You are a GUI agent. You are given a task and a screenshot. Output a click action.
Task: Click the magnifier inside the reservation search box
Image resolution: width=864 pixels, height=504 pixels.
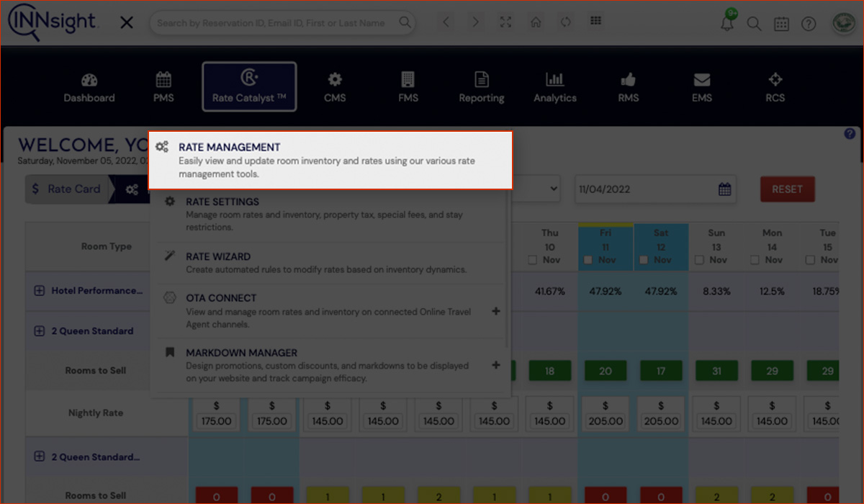click(405, 22)
